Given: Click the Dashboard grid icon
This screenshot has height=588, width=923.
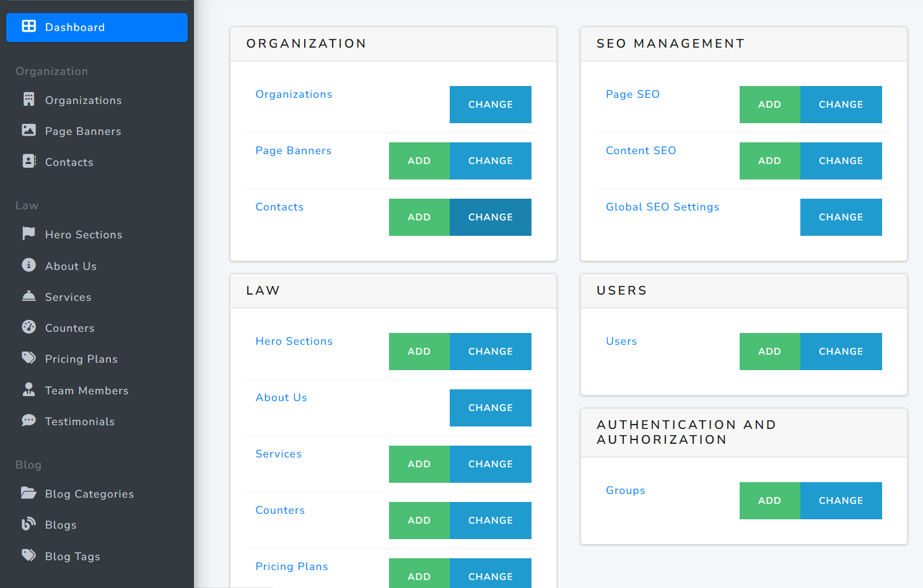Looking at the screenshot, I should pyautogui.click(x=28, y=27).
